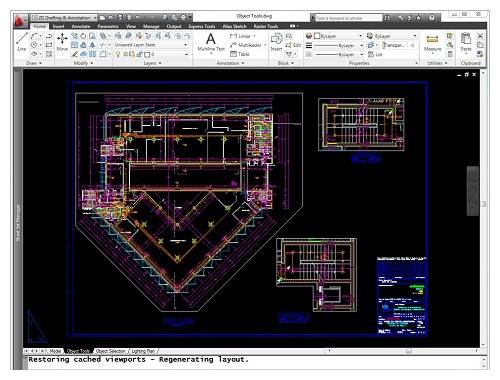Switch to the Output ribbon tab

pyautogui.click(x=174, y=26)
